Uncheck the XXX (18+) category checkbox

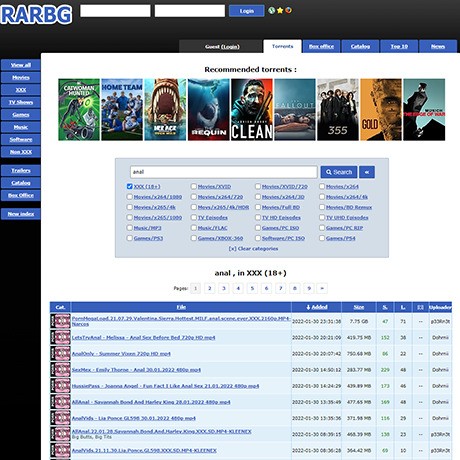click(130, 186)
